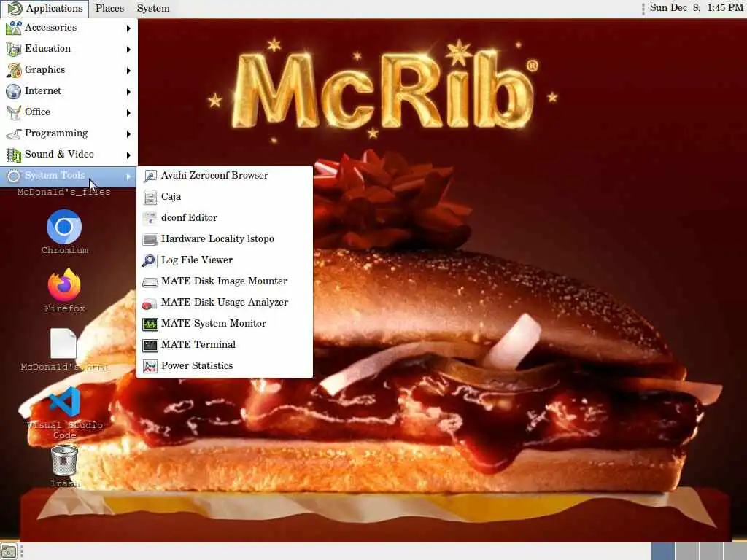Click the Log File Viewer magnifier icon
Viewport: 747px width, 560px height.
pos(150,260)
